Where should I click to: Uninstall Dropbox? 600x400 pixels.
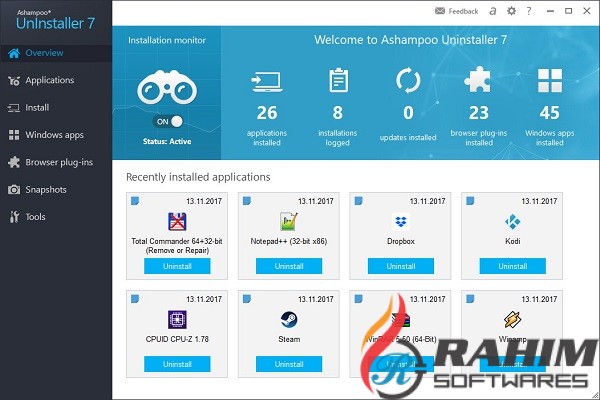coord(401,266)
